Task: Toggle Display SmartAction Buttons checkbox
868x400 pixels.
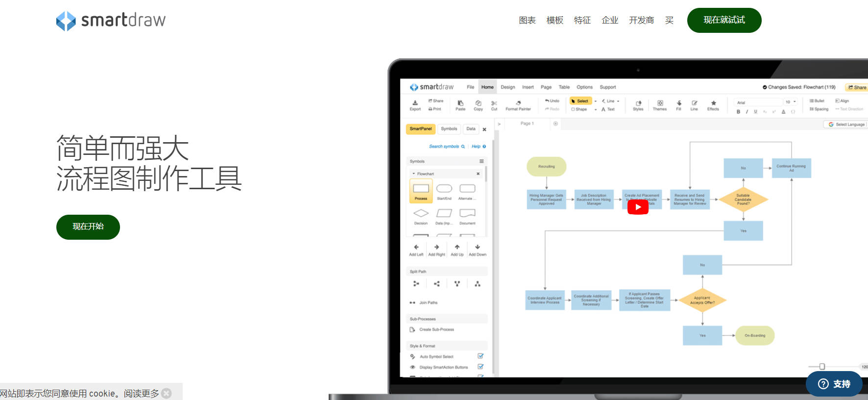Action: (481, 367)
